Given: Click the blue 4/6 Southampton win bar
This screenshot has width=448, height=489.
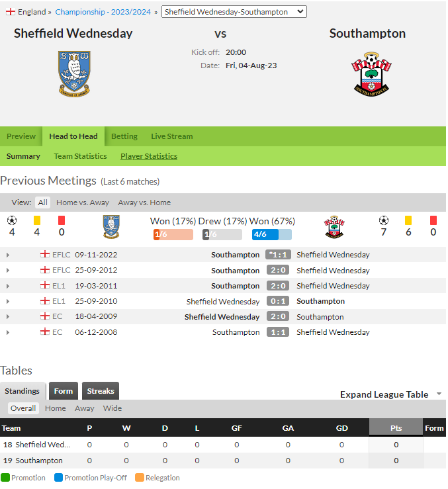Looking at the screenshot, I should tap(272, 234).
